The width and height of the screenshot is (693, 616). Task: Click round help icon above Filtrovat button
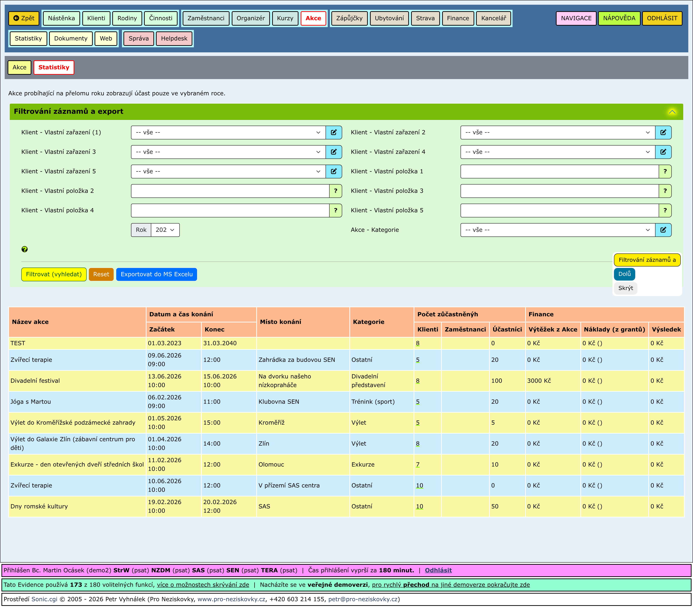(x=24, y=249)
